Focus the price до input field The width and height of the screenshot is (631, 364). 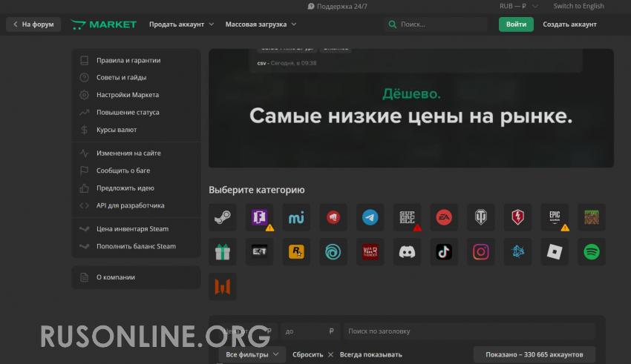point(310,331)
